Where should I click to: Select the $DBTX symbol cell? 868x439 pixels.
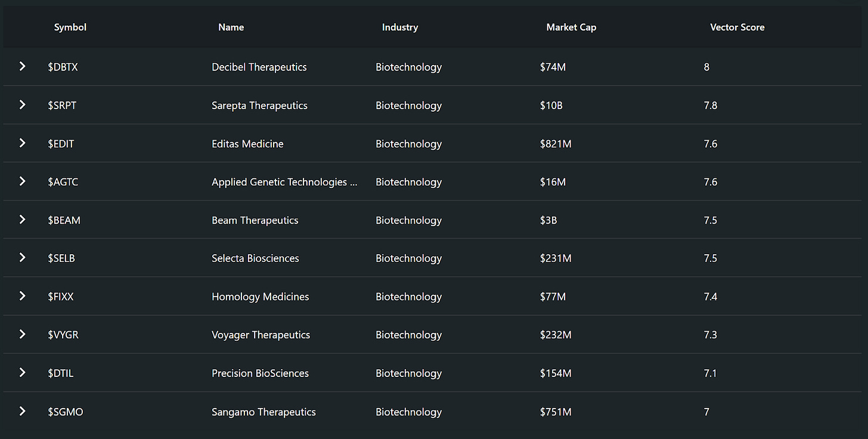click(x=63, y=67)
